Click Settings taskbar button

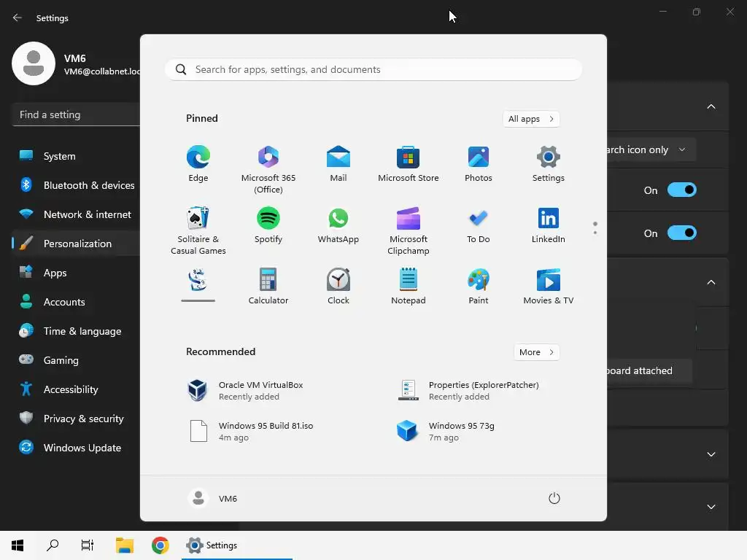237,545
